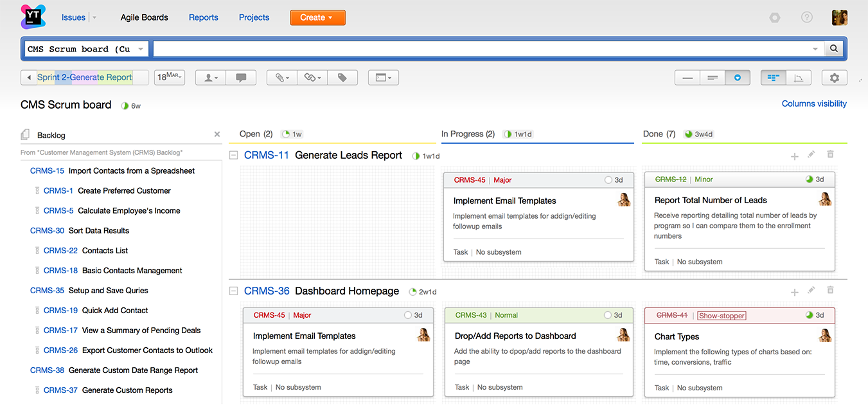Open the help question mark icon
The image size is (868, 418).
(x=807, y=17)
